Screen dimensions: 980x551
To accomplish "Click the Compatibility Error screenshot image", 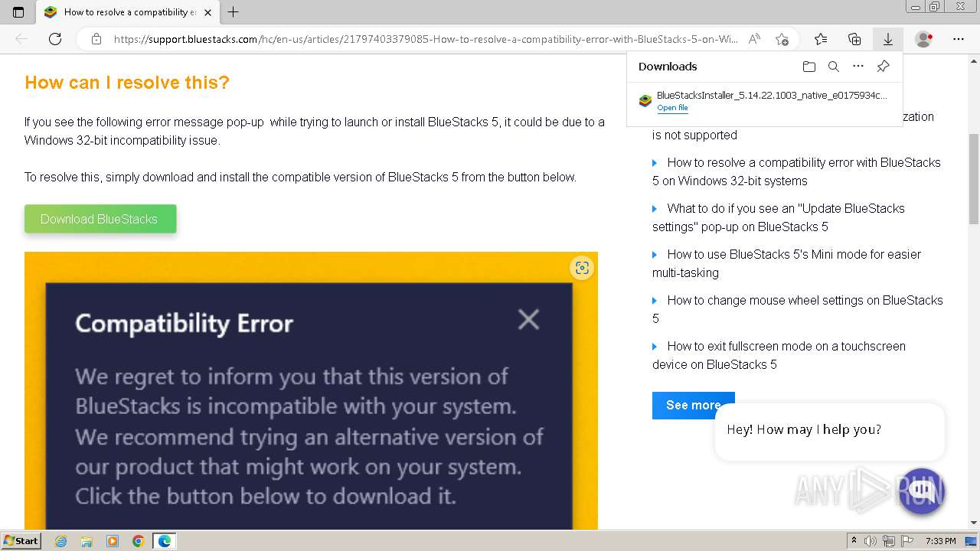I will tap(311, 391).
